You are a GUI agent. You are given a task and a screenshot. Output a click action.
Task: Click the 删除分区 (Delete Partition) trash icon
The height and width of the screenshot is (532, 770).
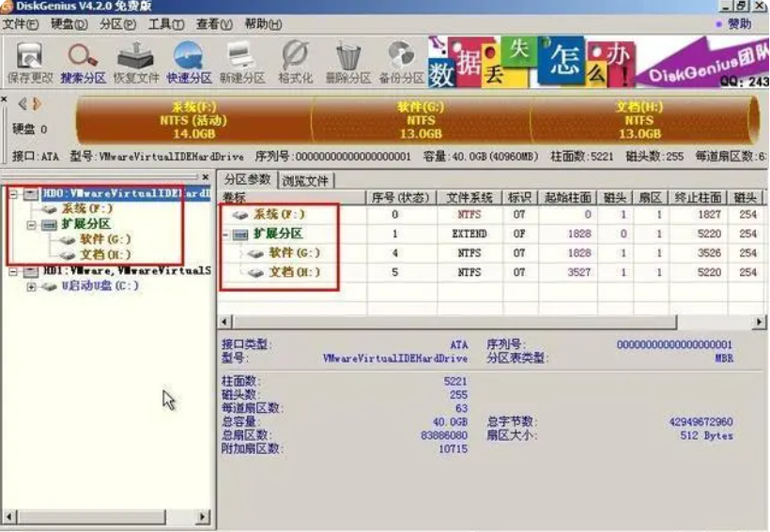click(348, 62)
